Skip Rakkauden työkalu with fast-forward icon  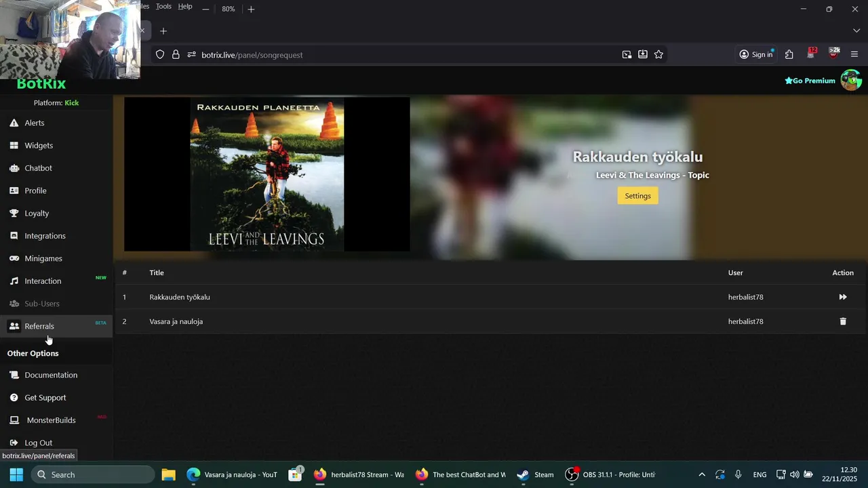coord(843,297)
